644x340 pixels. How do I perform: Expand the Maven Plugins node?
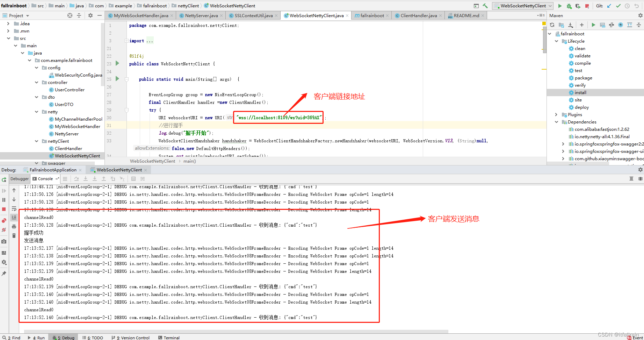click(557, 114)
